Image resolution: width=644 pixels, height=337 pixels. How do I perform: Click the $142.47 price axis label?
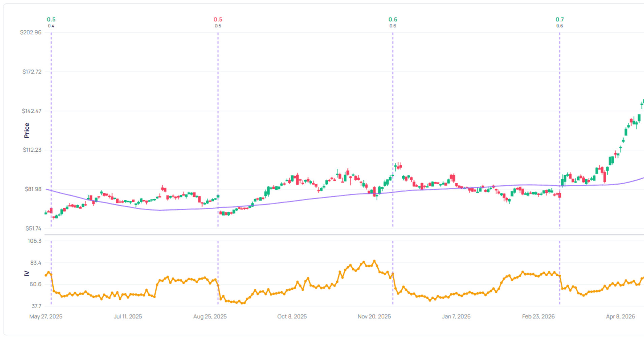pos(32,111)
